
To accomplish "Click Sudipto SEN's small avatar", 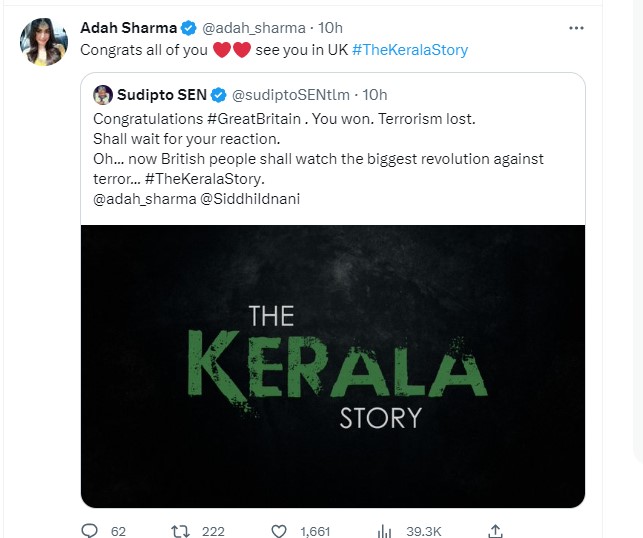I will (102, 95).
